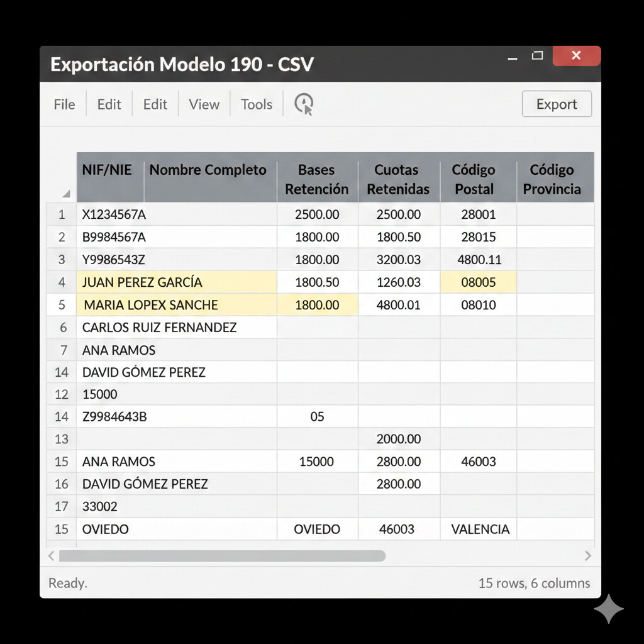Select row header number 17
The height and width of the screenshot is (644, 644).
coord(62,506)
